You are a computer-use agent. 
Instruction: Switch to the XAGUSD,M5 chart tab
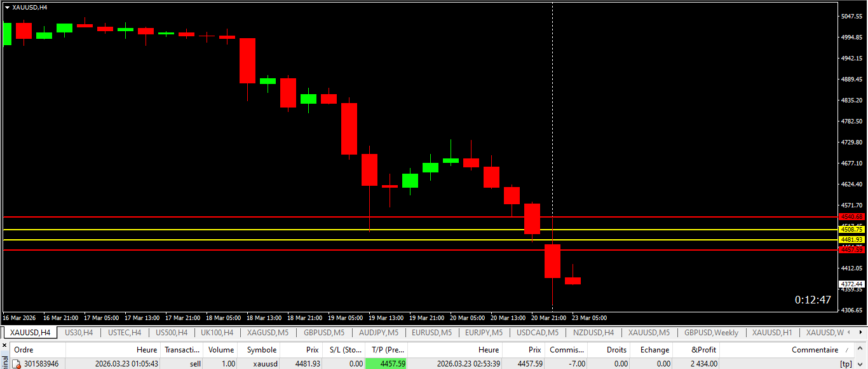[x=268, y=333]
